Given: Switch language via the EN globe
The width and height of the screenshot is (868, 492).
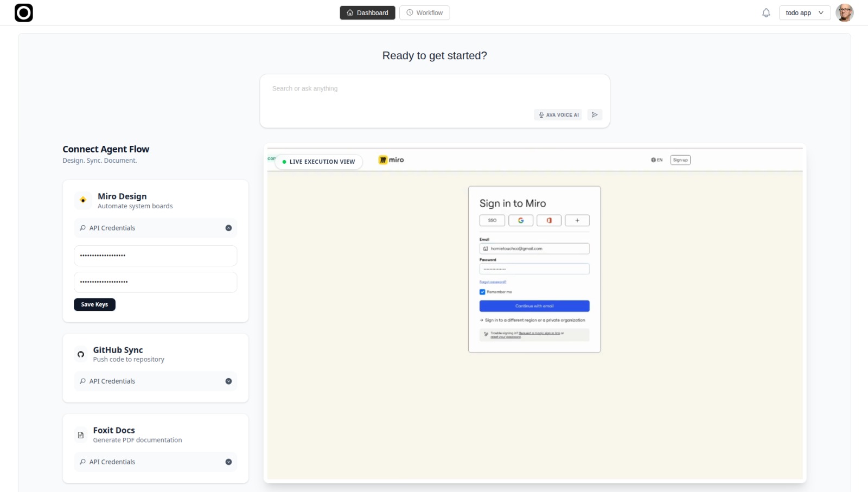Looking at the screenshot, I should (x=656, y=160).
